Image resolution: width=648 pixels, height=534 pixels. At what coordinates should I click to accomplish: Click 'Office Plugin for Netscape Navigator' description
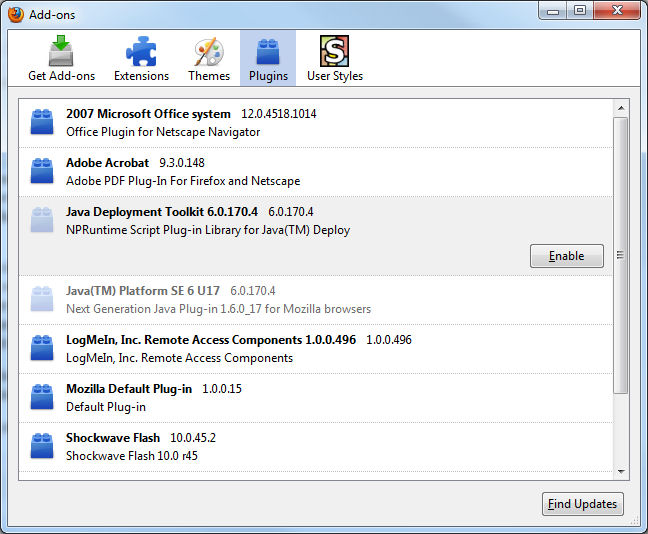(163, 132)
